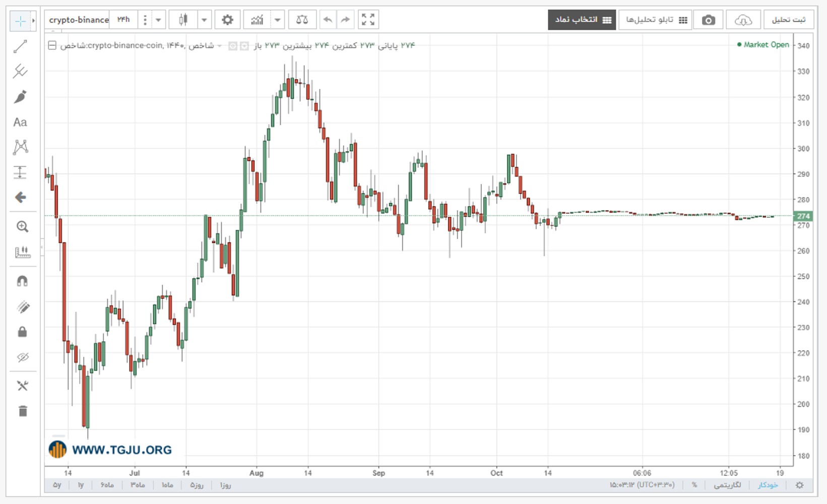Select the ۵روز time range
Screen dimensions: 827x504
pyautogui.click(x=197, y=485)
